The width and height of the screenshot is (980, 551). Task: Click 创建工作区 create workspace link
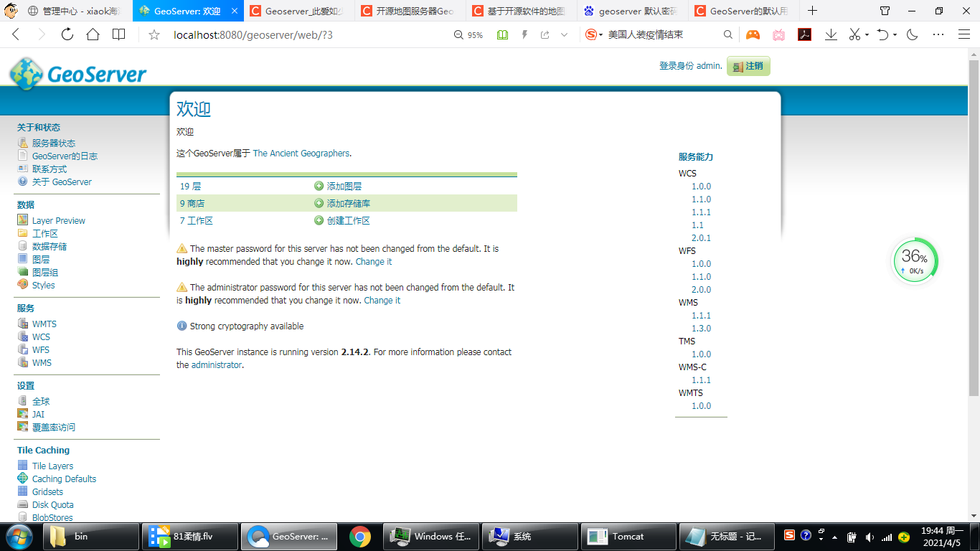click(x=348, y=221)
